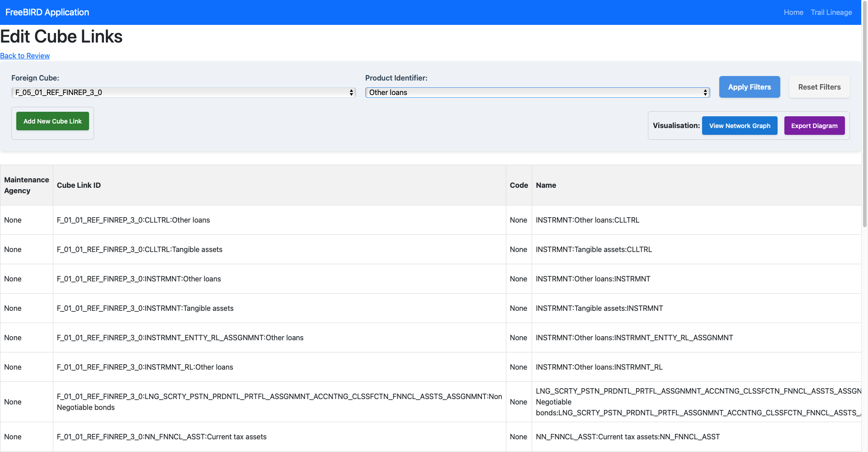The width and height of the screenshot is (868, 452).
Task: Sort by the Cube Link ID column header
Action: 79,185
